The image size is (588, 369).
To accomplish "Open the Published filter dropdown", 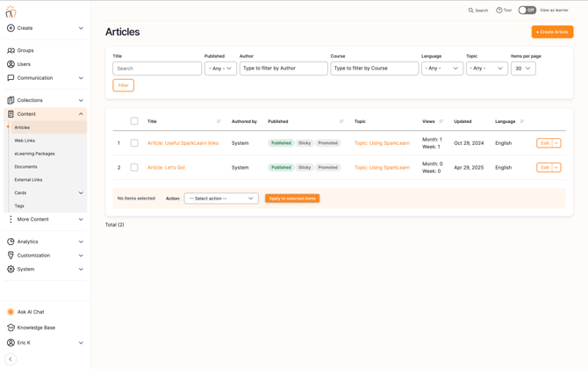I will coord(220,68).
